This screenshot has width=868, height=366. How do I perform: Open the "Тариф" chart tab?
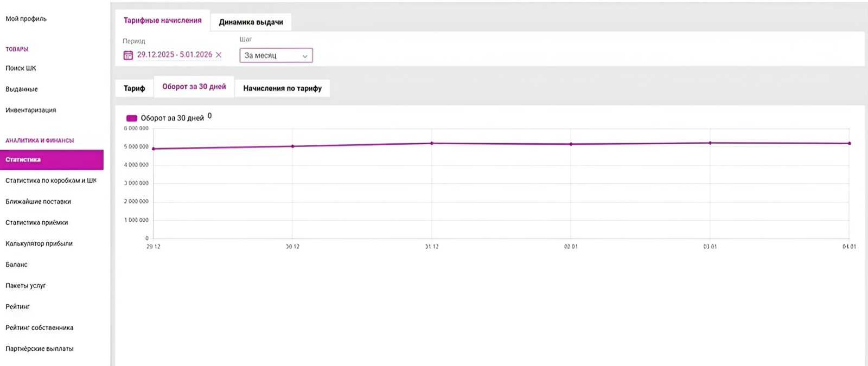coord(134,88)
